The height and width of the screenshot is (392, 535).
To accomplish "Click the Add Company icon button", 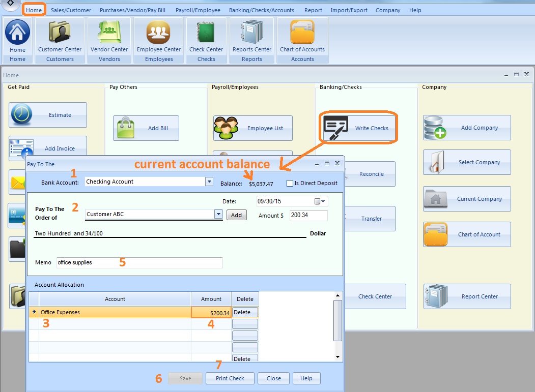I will pyautogui.click(x=467, y=128).
